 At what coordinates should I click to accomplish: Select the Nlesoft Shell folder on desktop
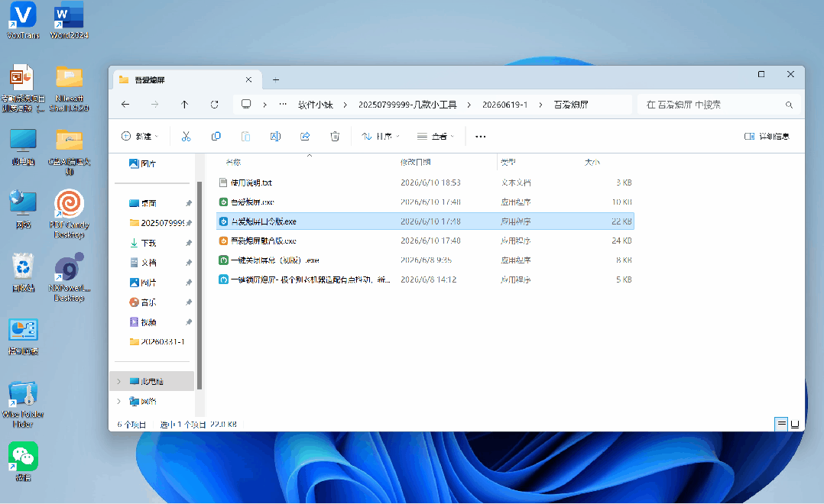69,89
